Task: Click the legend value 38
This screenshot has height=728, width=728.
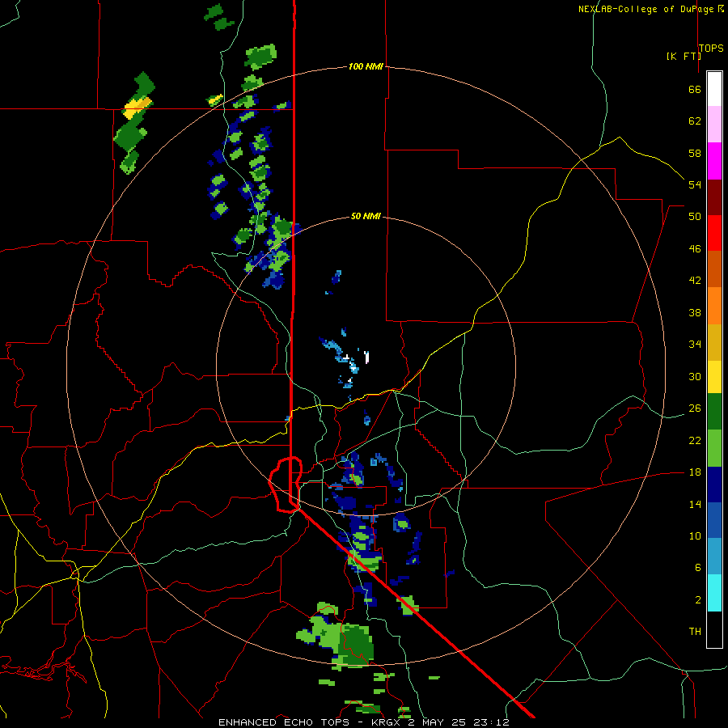Action: click(695, 312)
